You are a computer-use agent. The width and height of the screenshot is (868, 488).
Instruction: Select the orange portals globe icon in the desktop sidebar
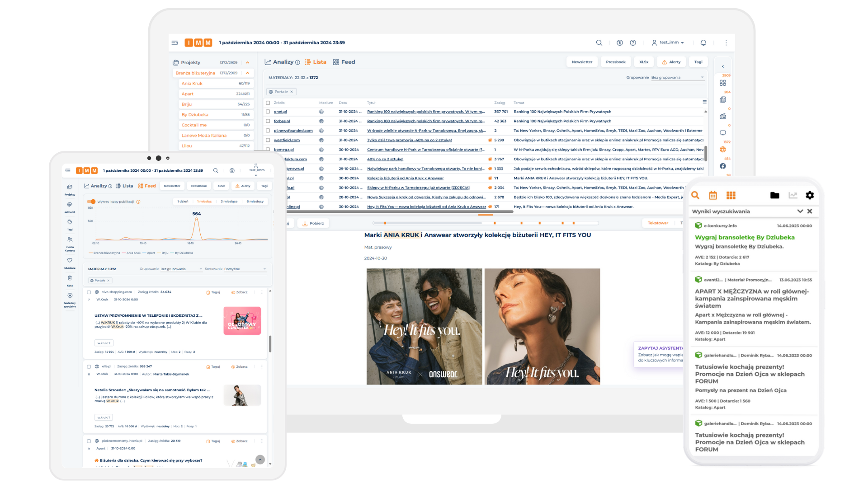pyautogui.click(x=723, y=150)
